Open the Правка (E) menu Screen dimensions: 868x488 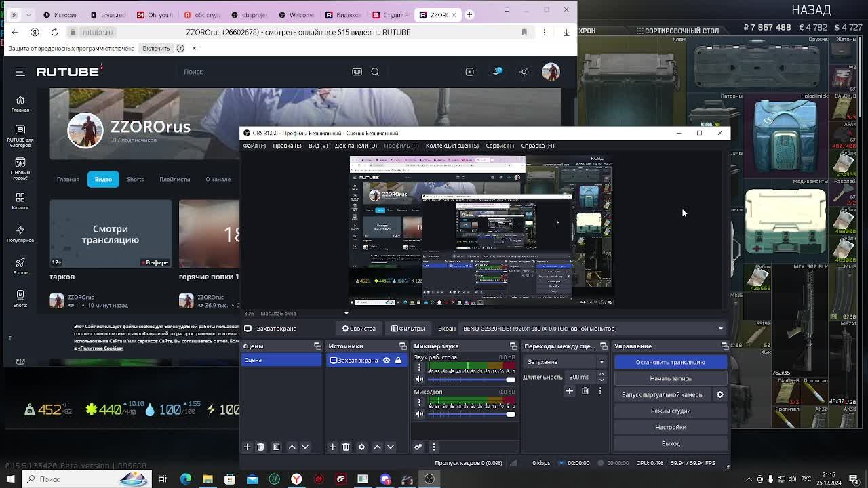click(x=287, y=146)
